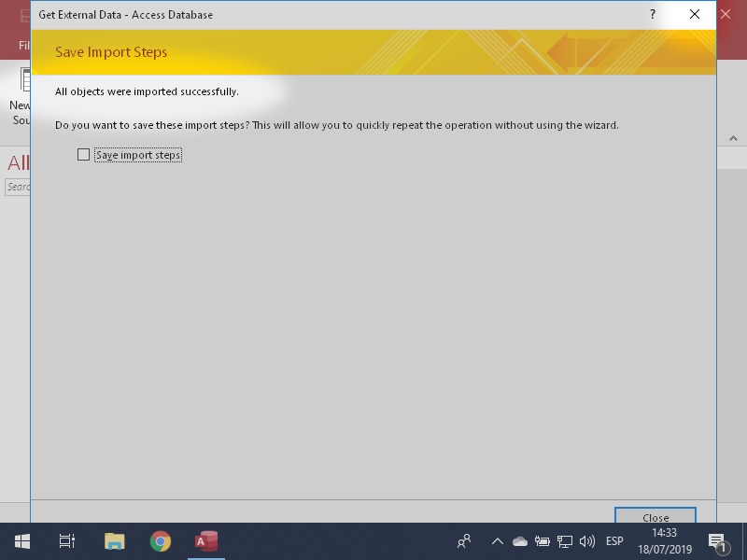Enable the Save import steps checkbox
Viewport: 747px width, 560px height.
click(x=84, y=155)
